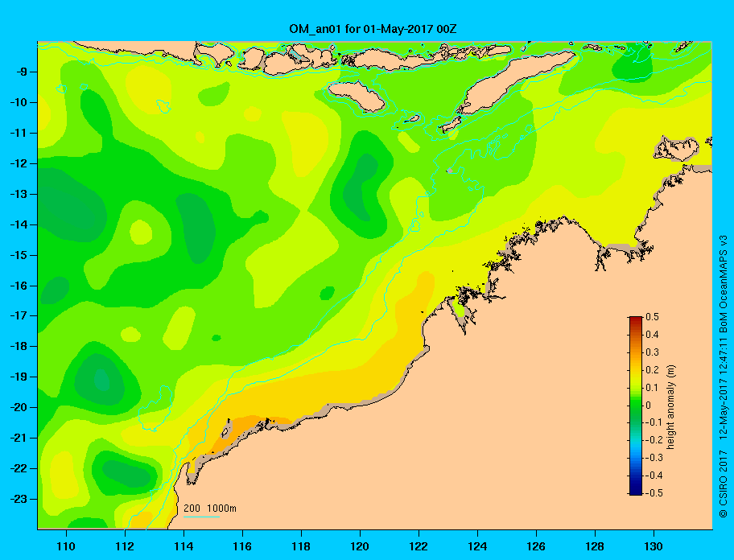Click the latitude label '-16'
Viewport: 734px width, 560px height.
tap(19, 286)
